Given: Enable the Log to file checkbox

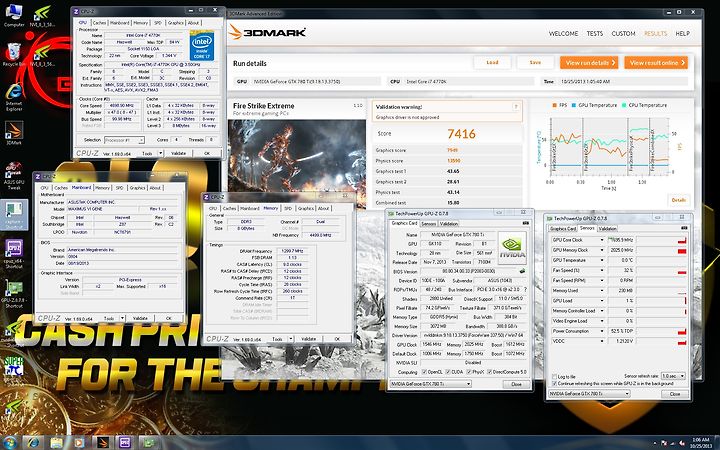Looking at the screenshot, I should pyautogui.click(x=554, y=377).
